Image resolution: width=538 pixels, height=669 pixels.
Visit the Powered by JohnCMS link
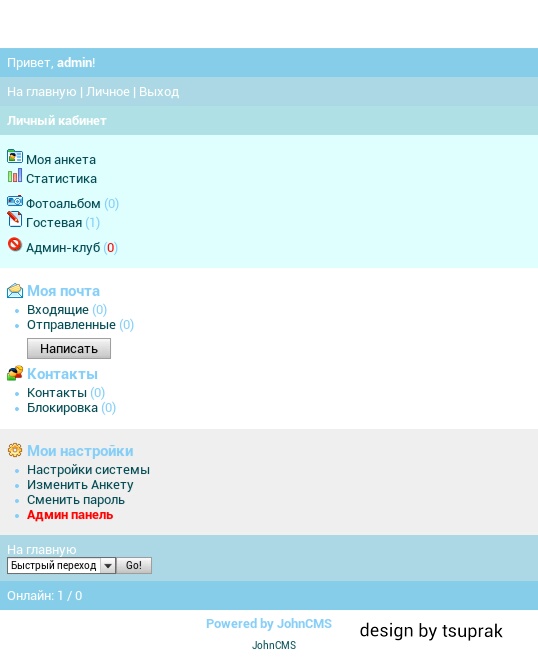269,623
